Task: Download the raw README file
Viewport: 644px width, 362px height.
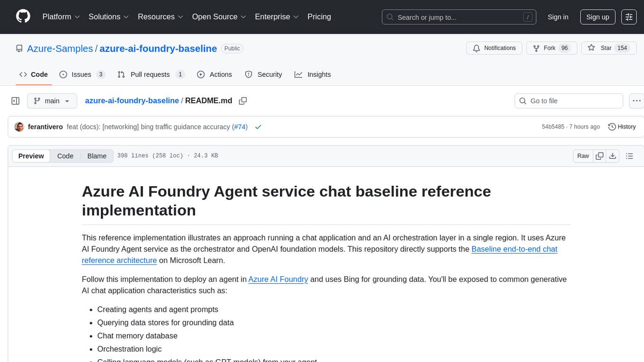Action: (x=612, y=156)
